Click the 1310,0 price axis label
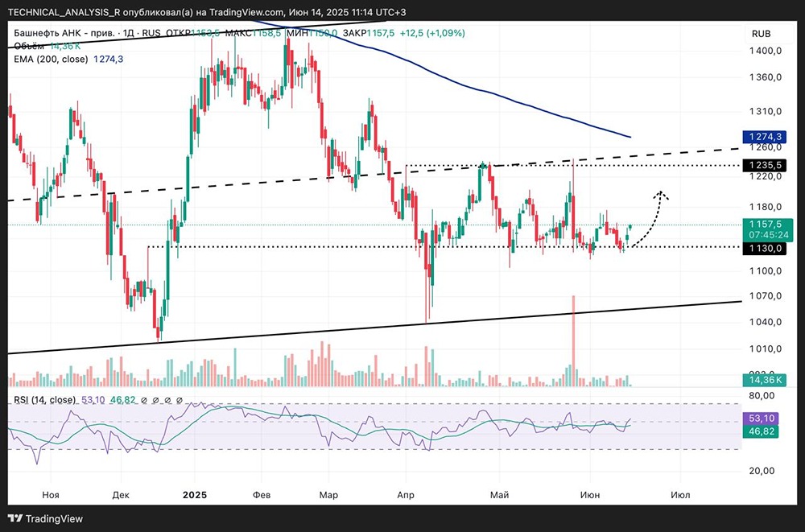 765,111
